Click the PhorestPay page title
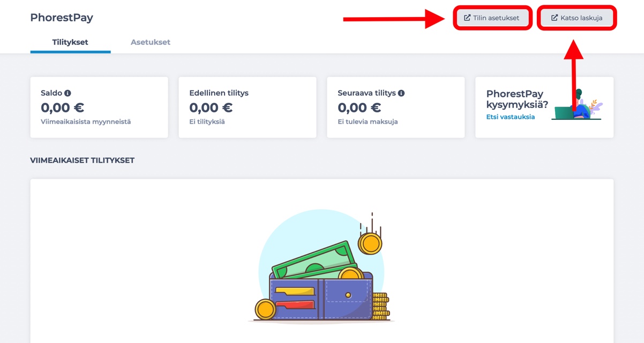 (x=62, y=18)
